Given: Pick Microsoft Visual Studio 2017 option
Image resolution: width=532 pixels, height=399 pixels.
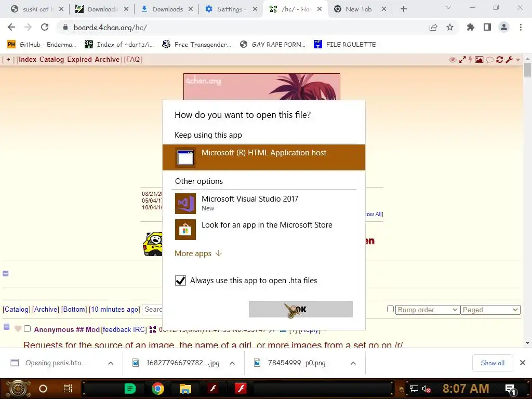Looking at the screenshot, I should point(263,203).
